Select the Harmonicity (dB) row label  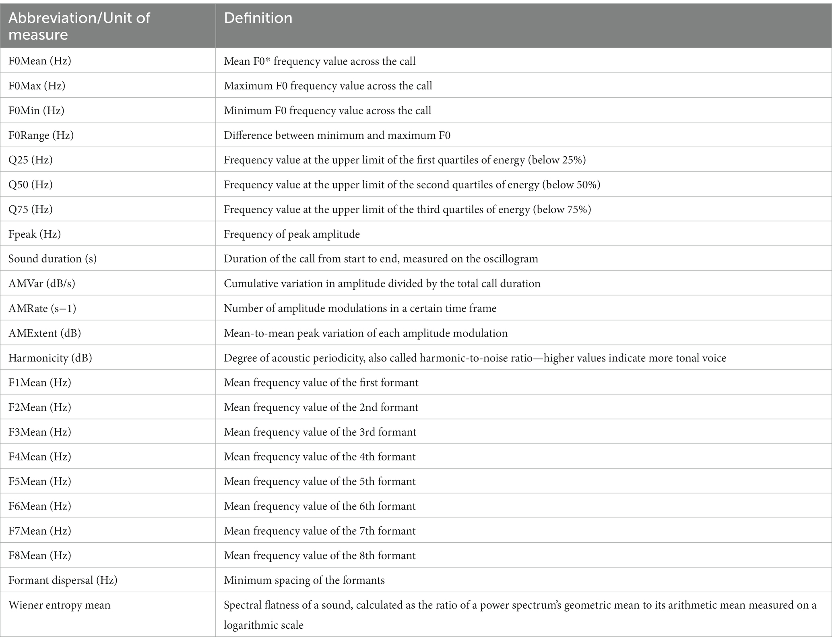click(50, 358)
